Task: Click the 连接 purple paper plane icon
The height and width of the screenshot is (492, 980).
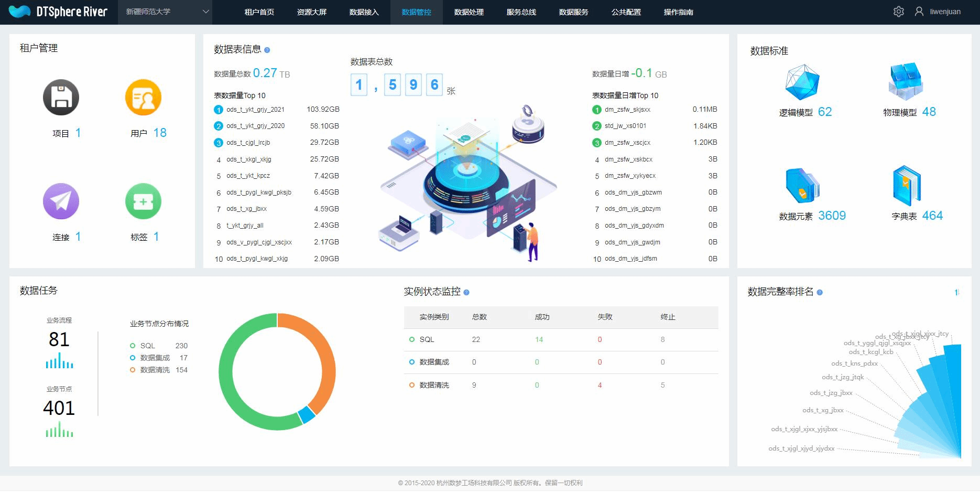Action: click(x=61, y=201)
